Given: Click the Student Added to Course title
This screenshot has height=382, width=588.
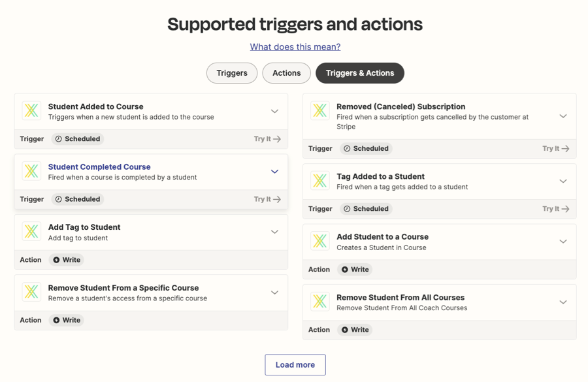Looking at the screenshot, I should 95,106.
